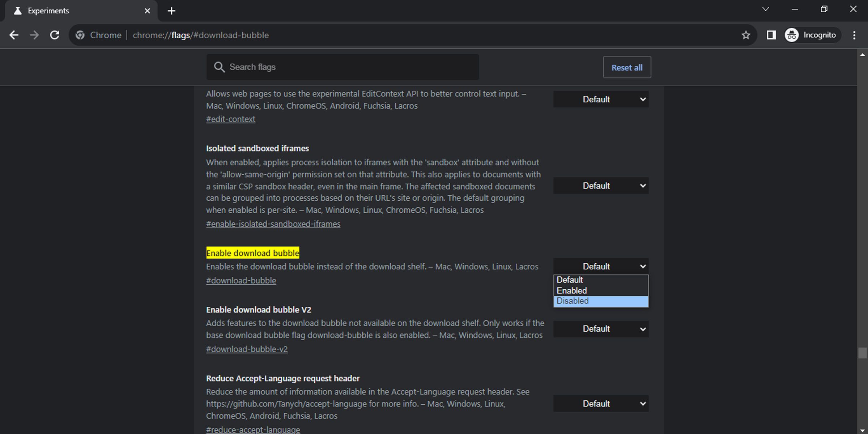Viewport: 868px width, 434px height.
Task: Follow the #edit-context flag link
Action: tap(230, 119)
